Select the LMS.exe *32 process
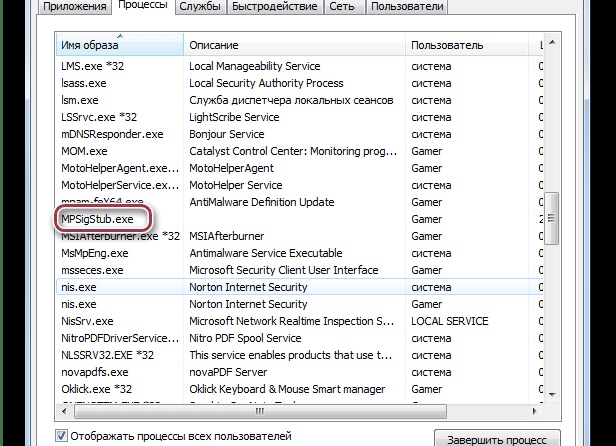The image size is (616, 446). tap(300, 66)
